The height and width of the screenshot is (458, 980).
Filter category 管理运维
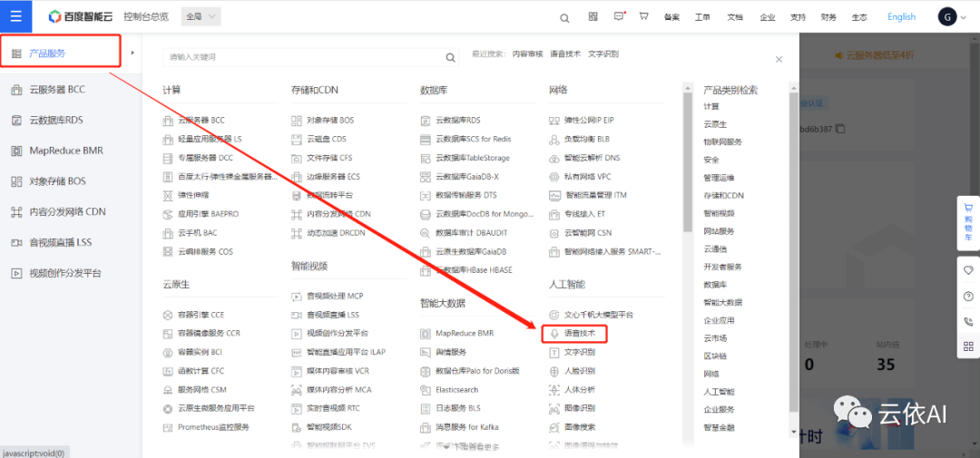pos(720,178)
